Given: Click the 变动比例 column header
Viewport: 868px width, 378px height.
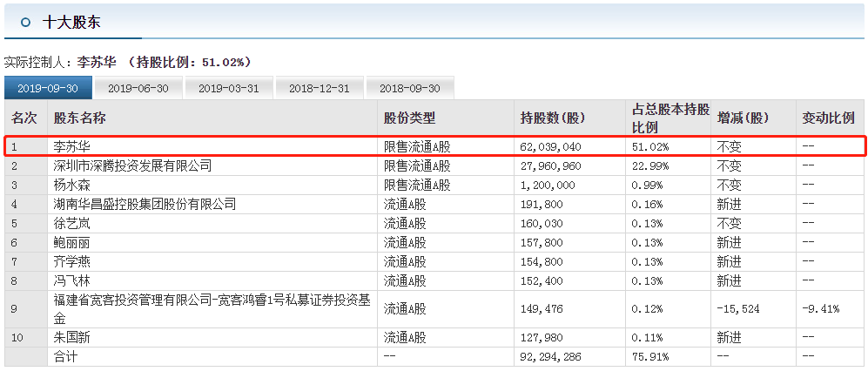Looking at the screenshot, I should click(x=828, y=118).
